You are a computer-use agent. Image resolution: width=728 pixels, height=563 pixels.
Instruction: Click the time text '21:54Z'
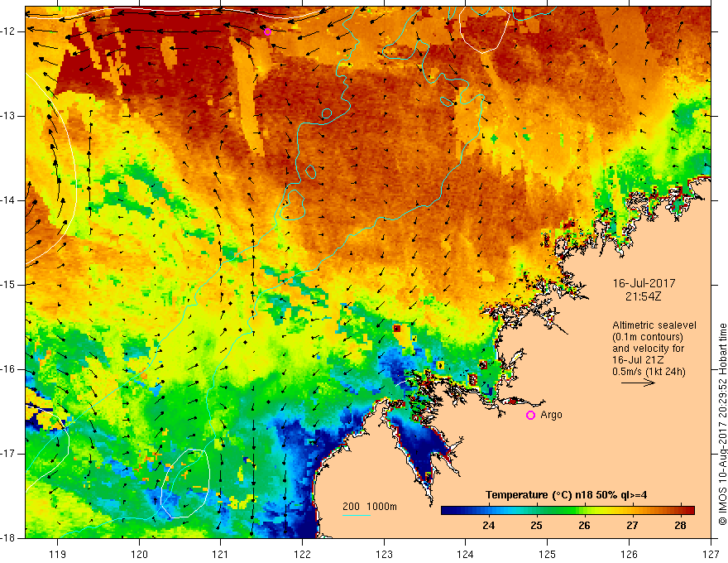(x=643, y=296)
